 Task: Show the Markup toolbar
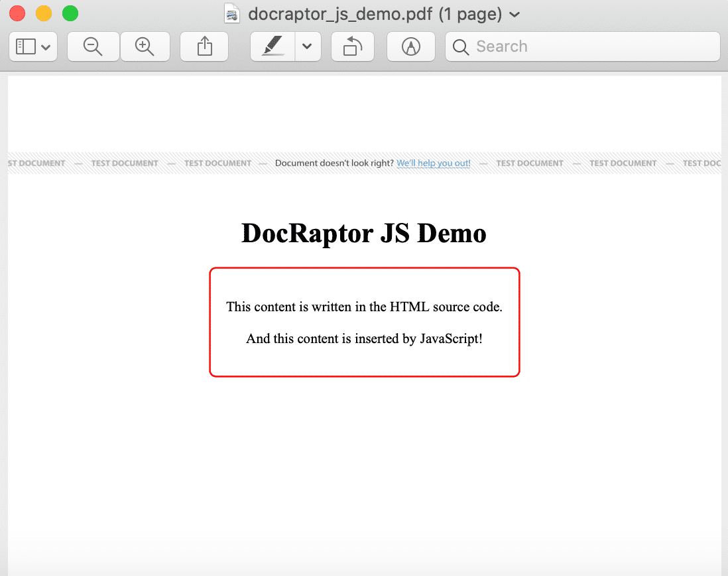point(410,46)
